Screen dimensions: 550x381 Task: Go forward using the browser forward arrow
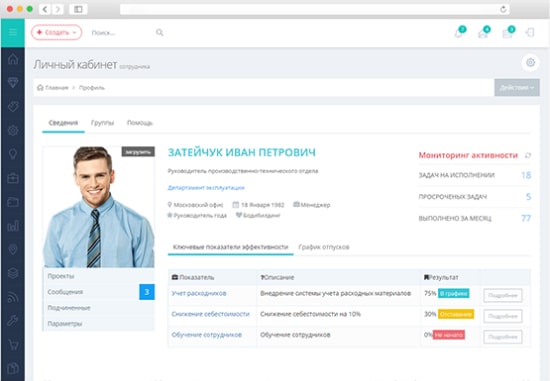[58, 9]
